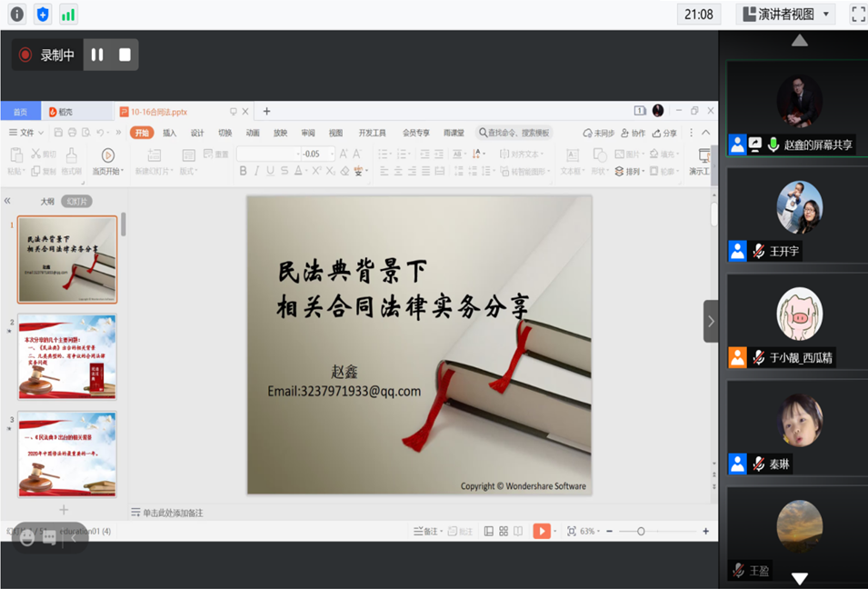This screenshot has width=868, height=589.
Task: Click the 协作 collaborate button
Action: (x=633, y=133)
